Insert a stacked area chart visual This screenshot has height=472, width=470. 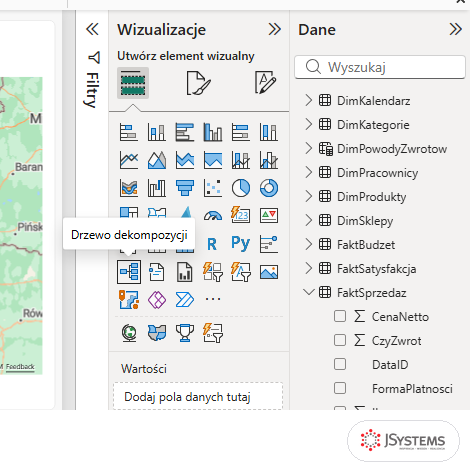pos(185,160)
